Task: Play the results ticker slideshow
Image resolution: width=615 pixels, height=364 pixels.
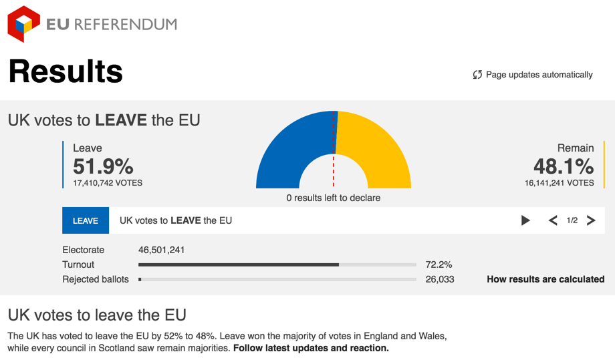Action: tap(525, 220)
